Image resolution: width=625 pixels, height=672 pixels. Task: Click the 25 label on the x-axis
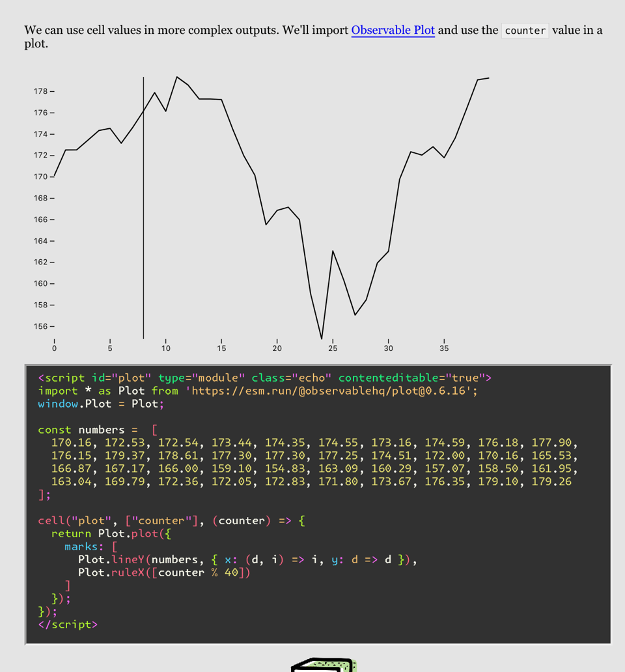(333, 348)
